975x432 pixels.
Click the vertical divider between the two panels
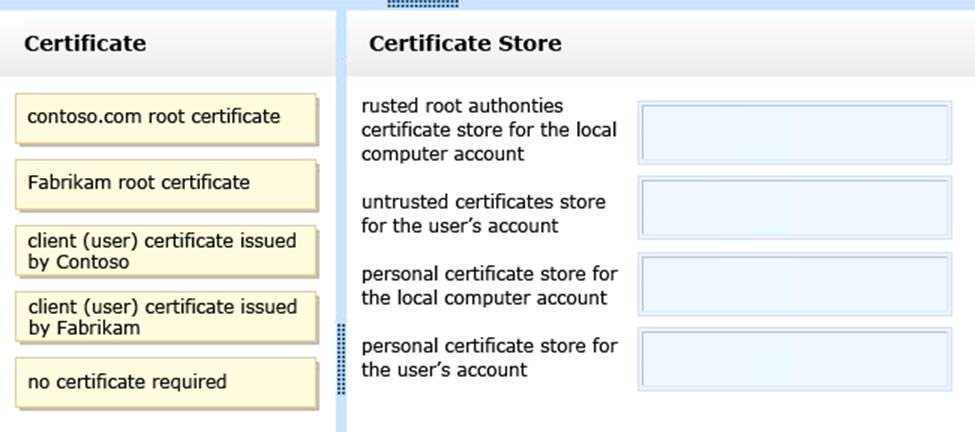coord(342,200)
